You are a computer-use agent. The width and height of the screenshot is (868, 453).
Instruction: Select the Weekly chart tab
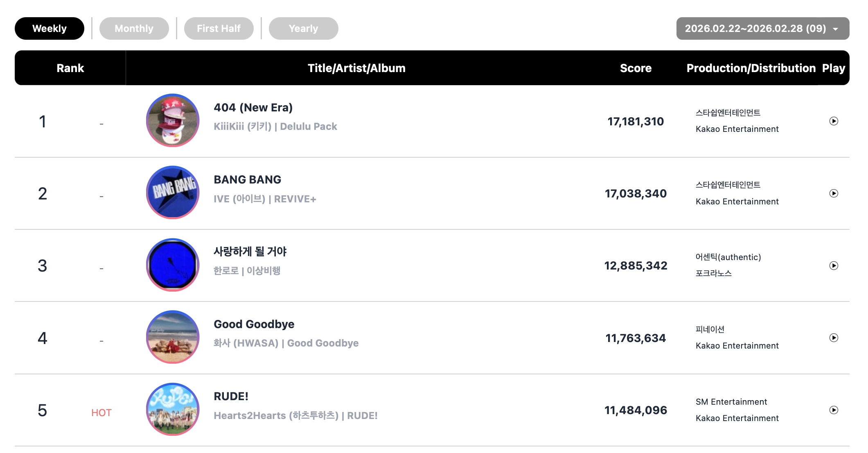point(50,29)
